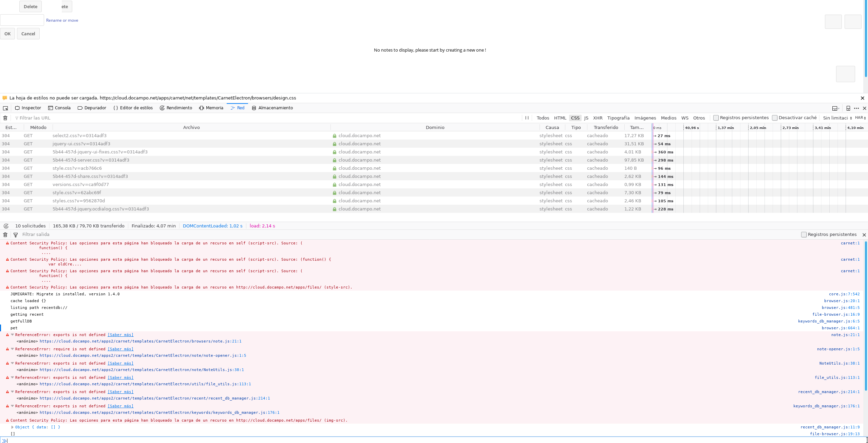Filter requests by XHR type
The width and height of the screenshot is (868, 443).
tap(598, 118)
